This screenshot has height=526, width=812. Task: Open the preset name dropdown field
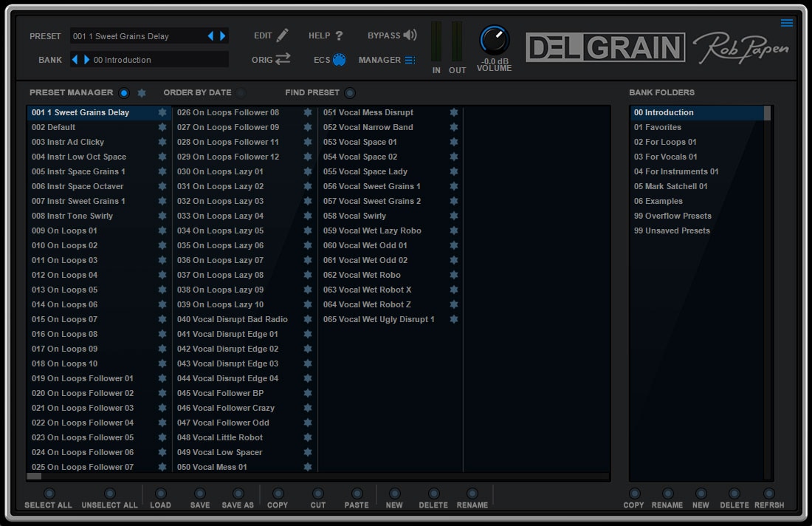(x=137, y=35)
